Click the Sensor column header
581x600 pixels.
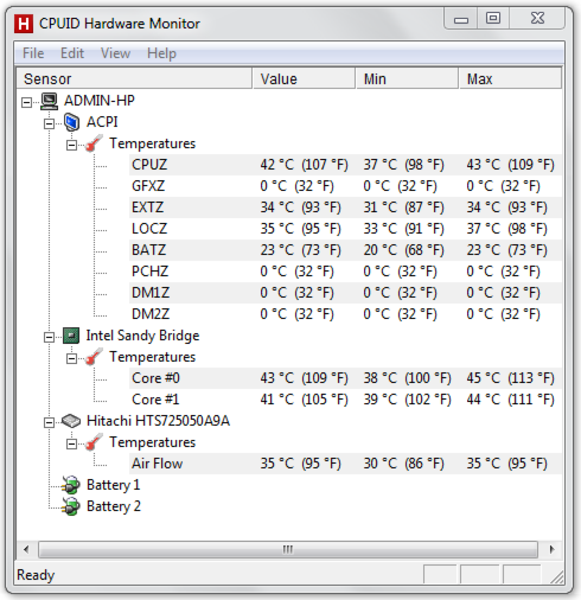point(134,79)
